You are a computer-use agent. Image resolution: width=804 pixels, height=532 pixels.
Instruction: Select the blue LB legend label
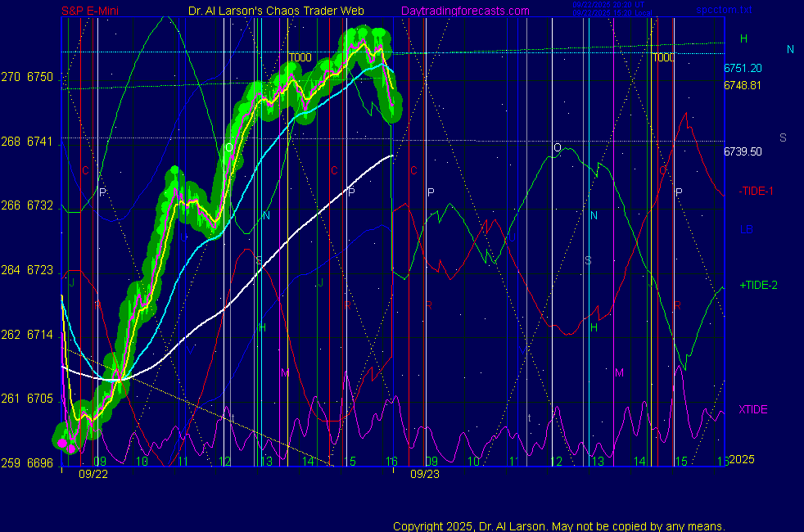[x=746, y=229]
